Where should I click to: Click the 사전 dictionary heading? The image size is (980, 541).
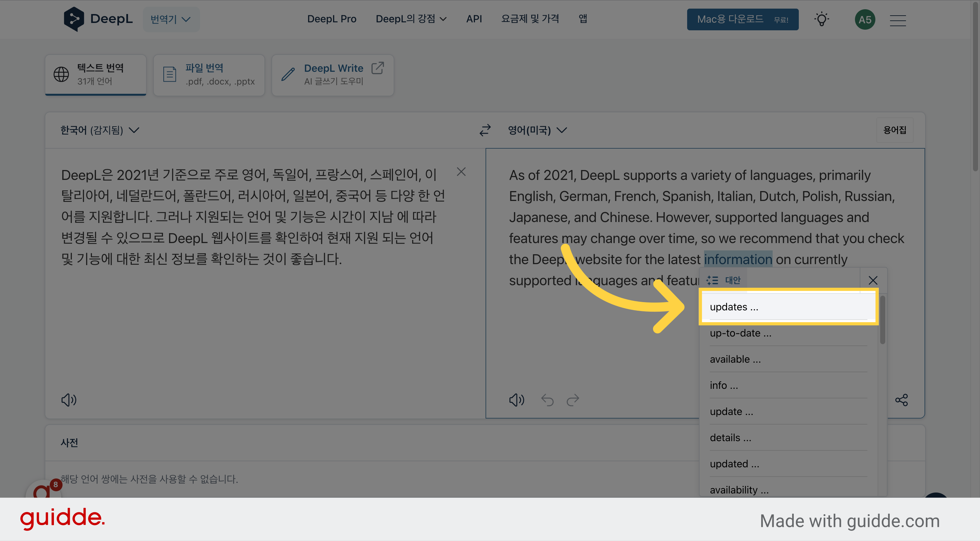tap(69, 442)
